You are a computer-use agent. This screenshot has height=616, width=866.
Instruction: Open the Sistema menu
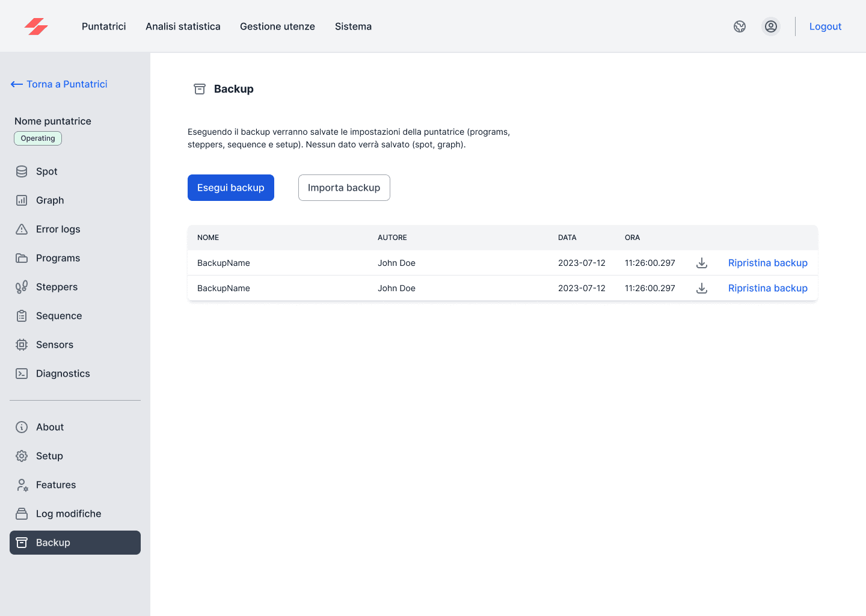[353, 26]
